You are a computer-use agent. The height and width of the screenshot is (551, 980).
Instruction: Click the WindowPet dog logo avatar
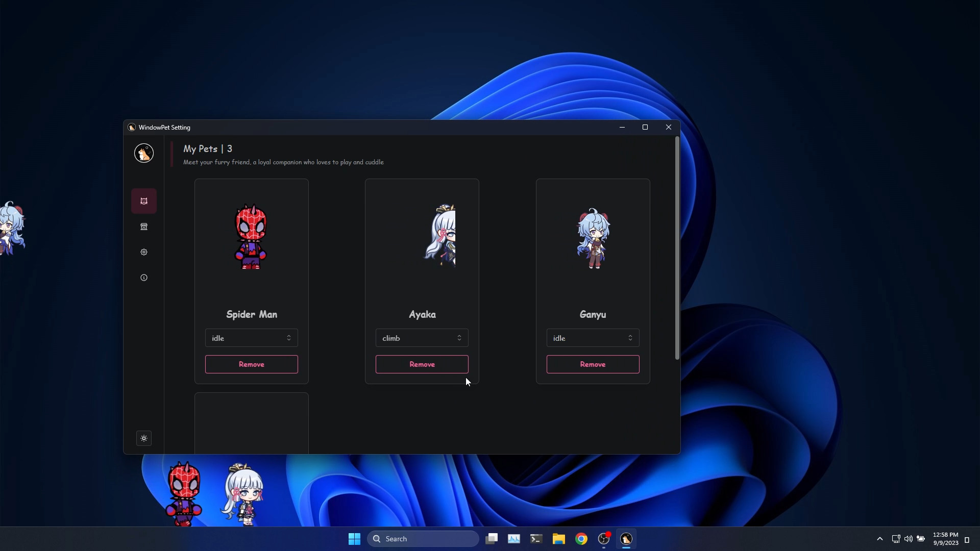144,153
